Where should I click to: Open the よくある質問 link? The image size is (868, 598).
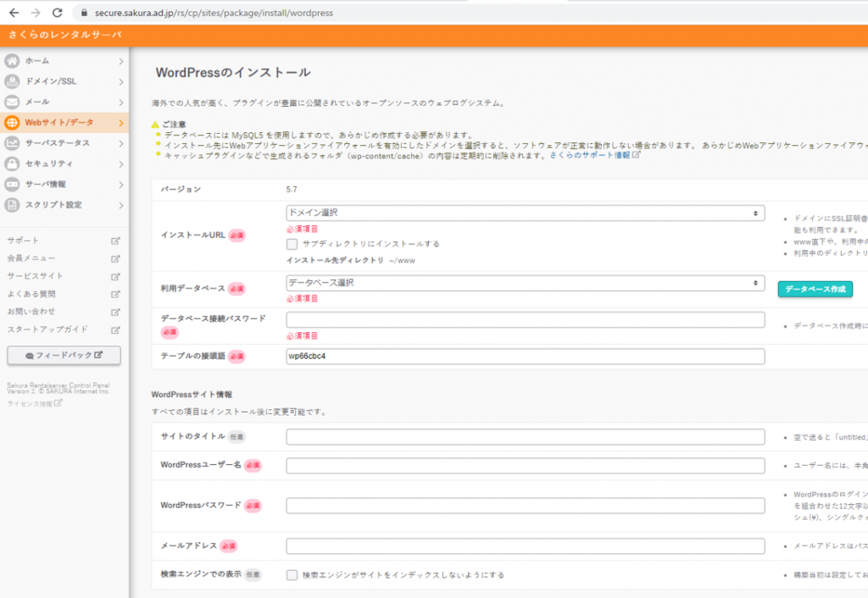coord(31,294)
